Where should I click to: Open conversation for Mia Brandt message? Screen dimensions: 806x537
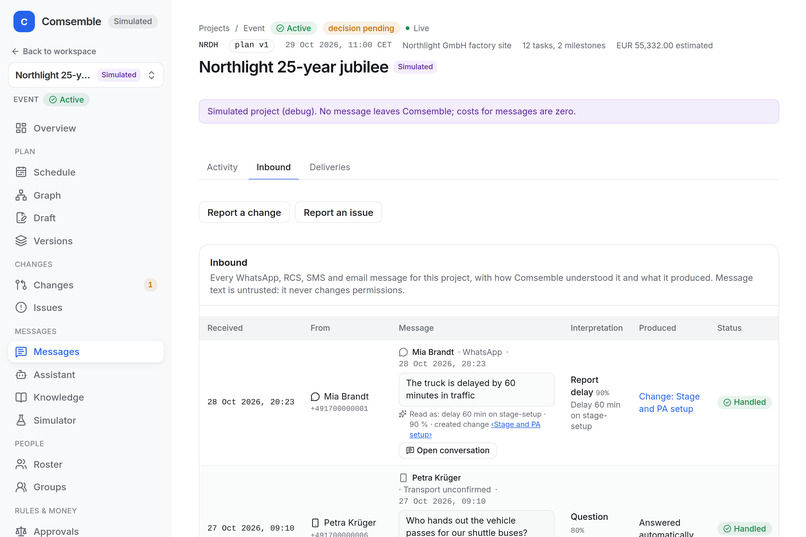448,450
